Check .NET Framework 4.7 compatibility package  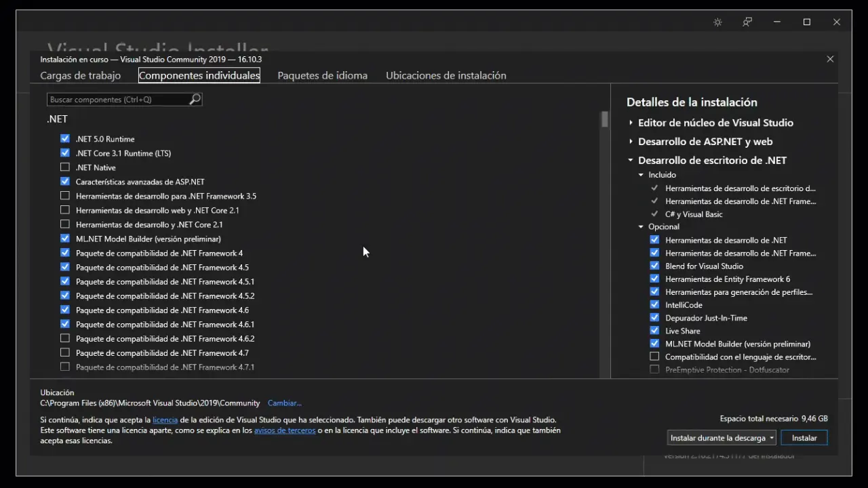[x=65, y=353]
